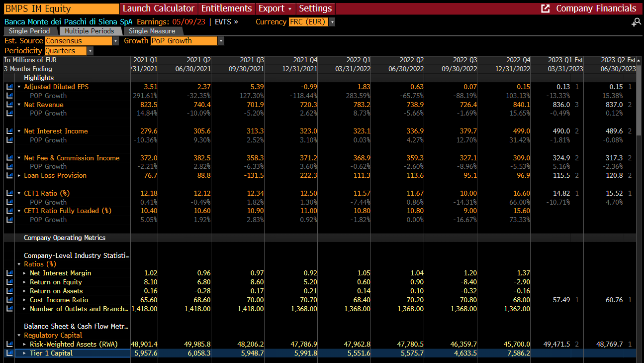Expand the Return on Equity row
The height and width of the screenshot is (363, 644).
coord(25,282)
